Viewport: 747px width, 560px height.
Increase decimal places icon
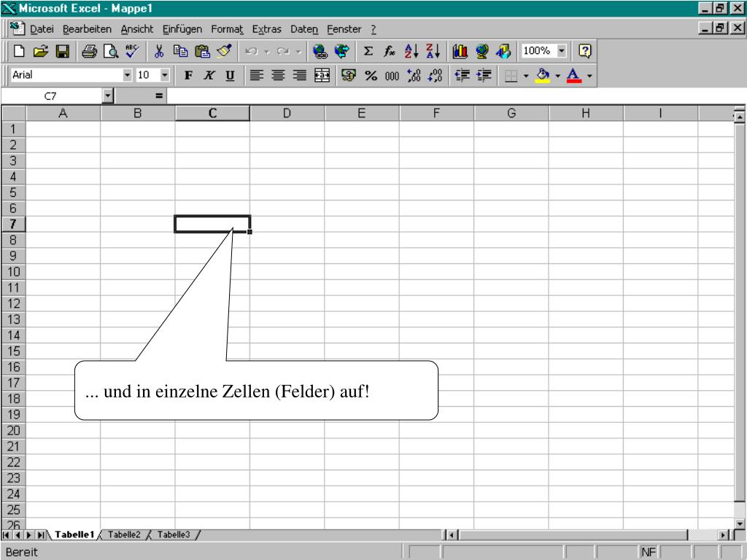(x=414, y=75)
